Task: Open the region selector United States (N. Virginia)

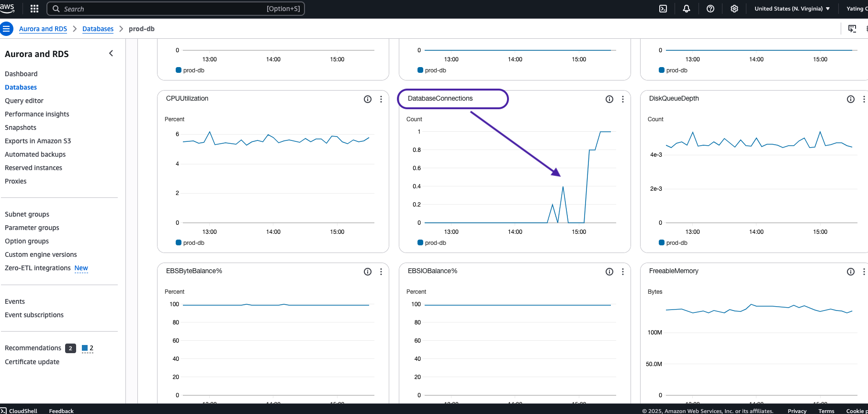Action: pyautogui.click(x=792, y=9)
